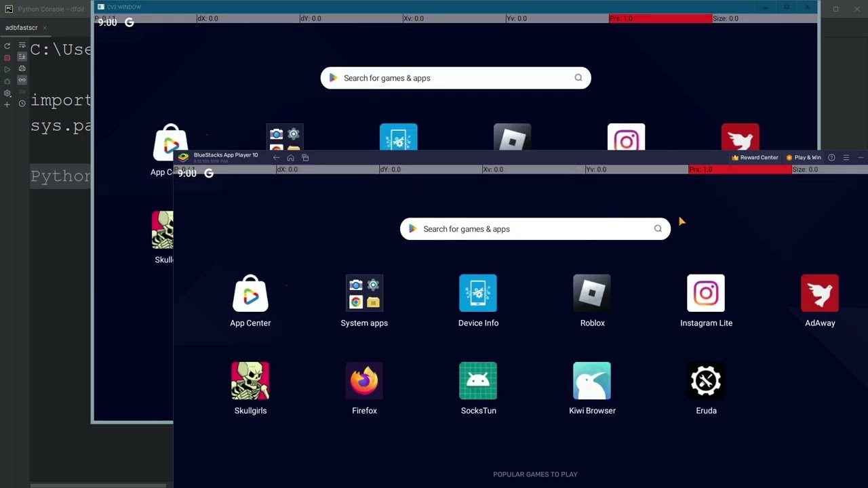
Task: Attach the debugger to the console
Action: 7,81
